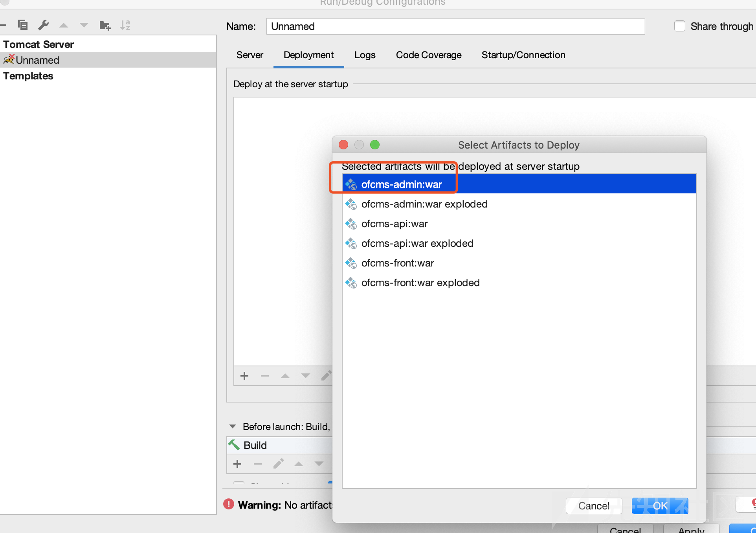Viewport: 756px width, 533px height.
Task: Choose the ofcms-api:war exploded artifact
Action: (x=519, y=243)
